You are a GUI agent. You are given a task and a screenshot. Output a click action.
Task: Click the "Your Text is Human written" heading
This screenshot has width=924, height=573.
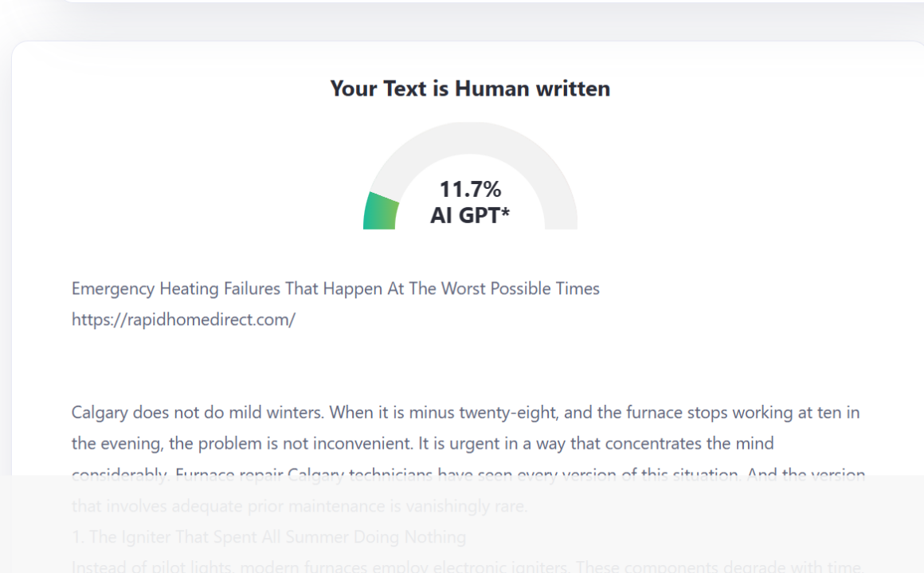(470, 88)
